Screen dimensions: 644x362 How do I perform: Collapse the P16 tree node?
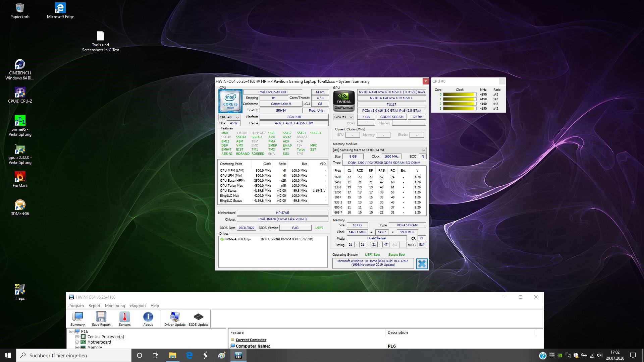[x=71, y=331]
